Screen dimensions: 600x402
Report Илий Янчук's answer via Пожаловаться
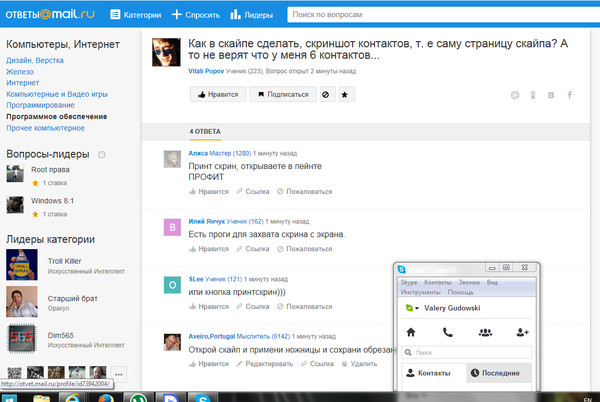[305, 249]
